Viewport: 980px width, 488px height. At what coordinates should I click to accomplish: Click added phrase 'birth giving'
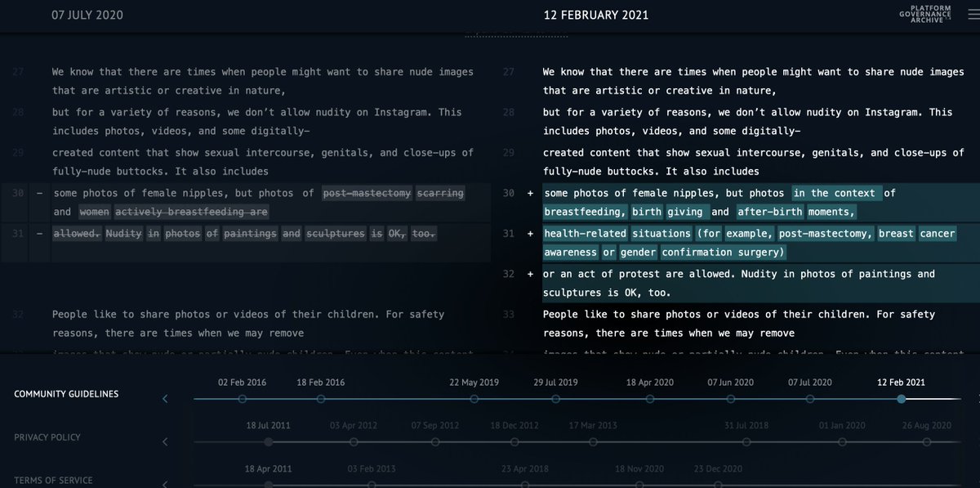pos(670,213)
